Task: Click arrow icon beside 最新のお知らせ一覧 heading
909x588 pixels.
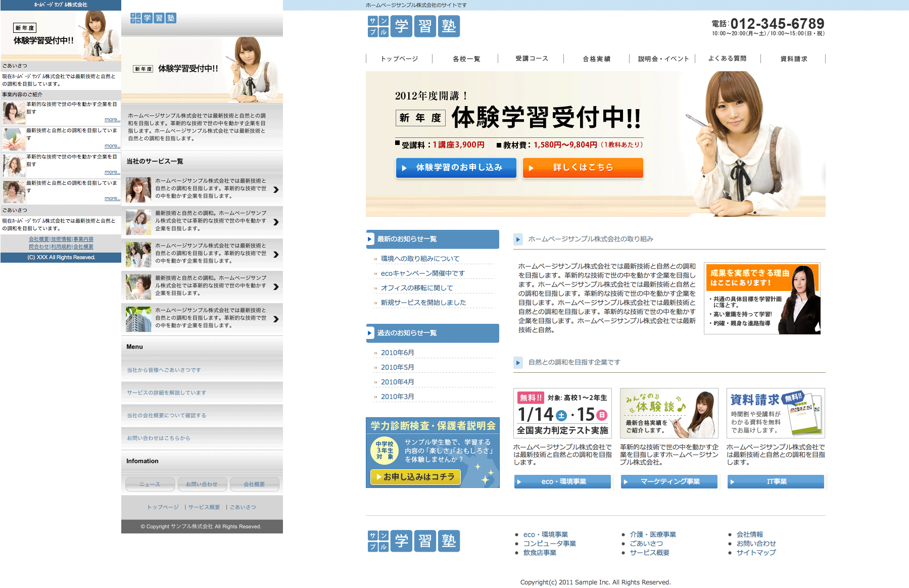Action: pos(370,239)
